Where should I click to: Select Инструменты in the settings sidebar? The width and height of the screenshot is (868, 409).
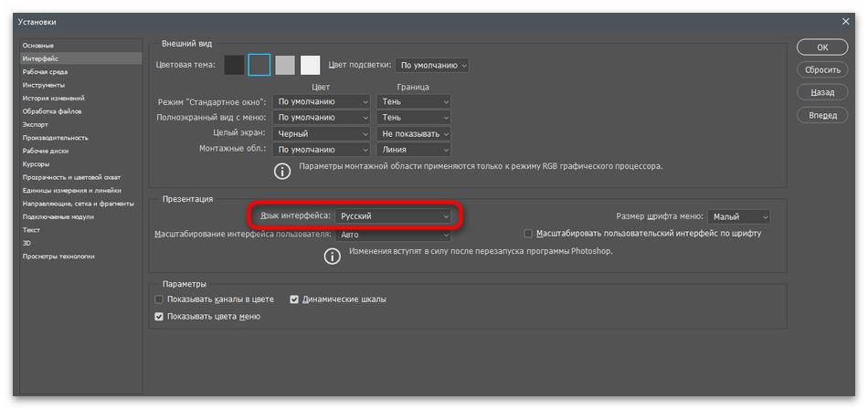pos(44,85)
